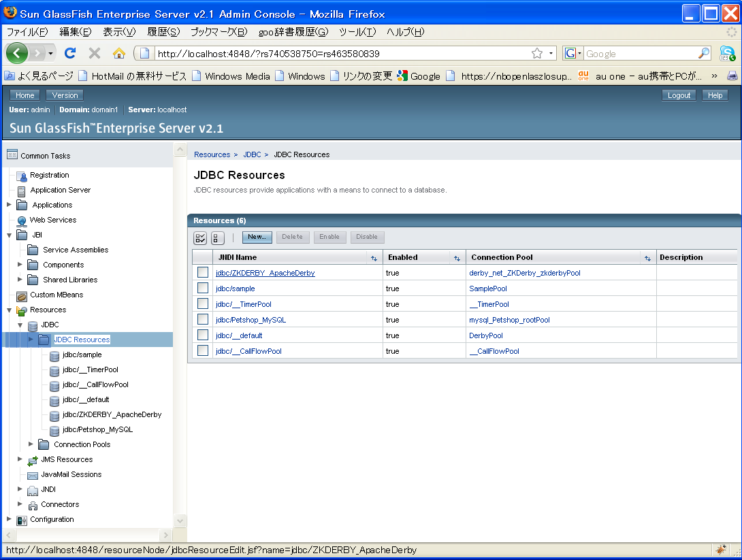742x560 pixels.
Task: Click the printer icon in bookmarks bar
Action: click(x=732, y=76)
